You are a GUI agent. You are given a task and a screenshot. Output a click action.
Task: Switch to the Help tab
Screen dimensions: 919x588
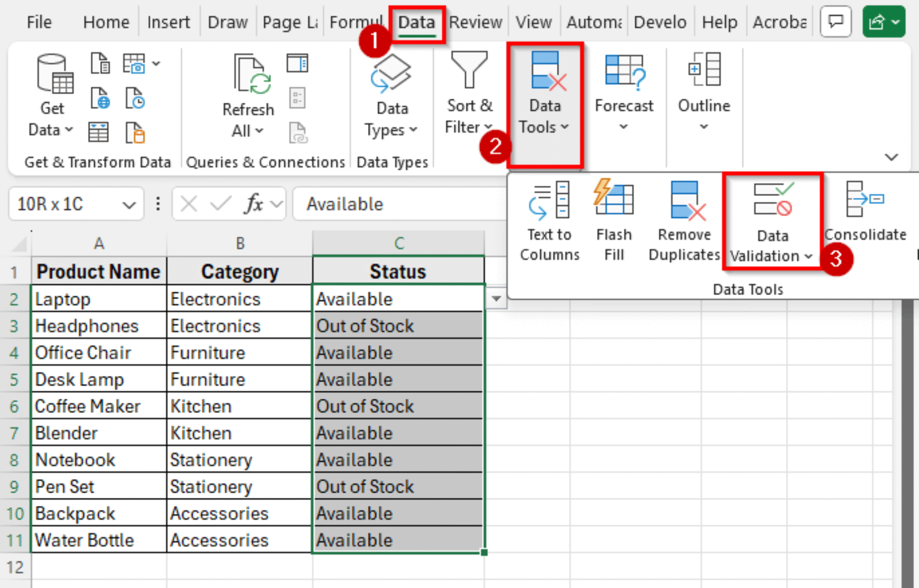[x=719, y=22]
